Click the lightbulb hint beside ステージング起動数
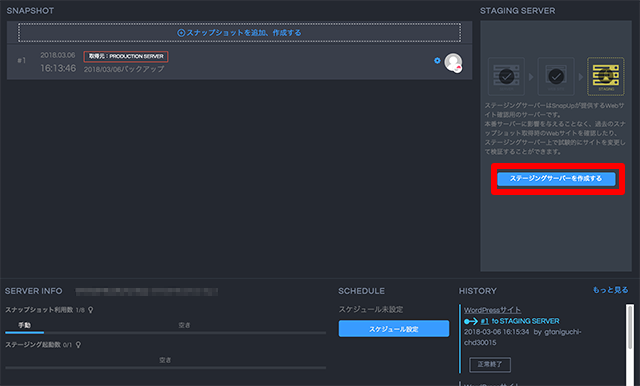 (78, 345)
